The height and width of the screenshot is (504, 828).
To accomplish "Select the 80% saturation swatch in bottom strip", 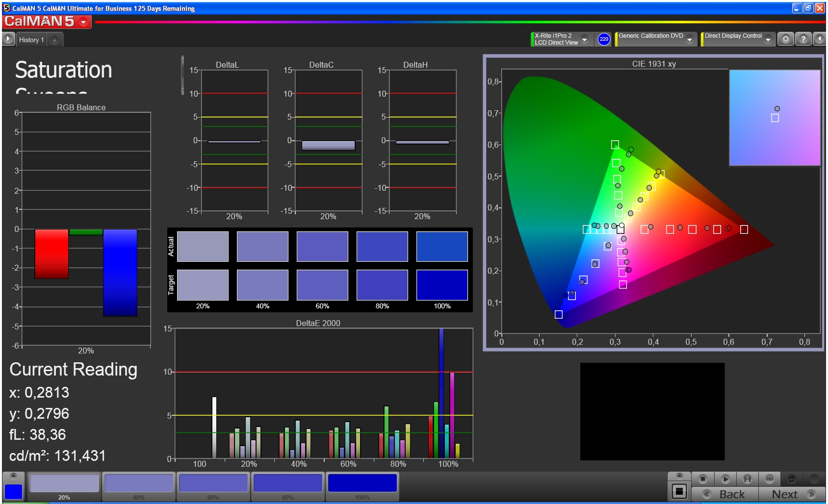I will 288,483.
